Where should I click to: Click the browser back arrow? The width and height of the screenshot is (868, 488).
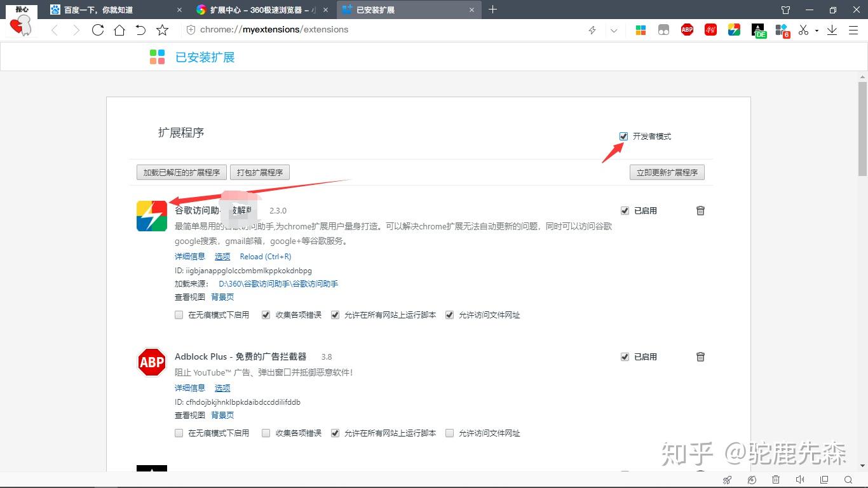tap(55, 30)
